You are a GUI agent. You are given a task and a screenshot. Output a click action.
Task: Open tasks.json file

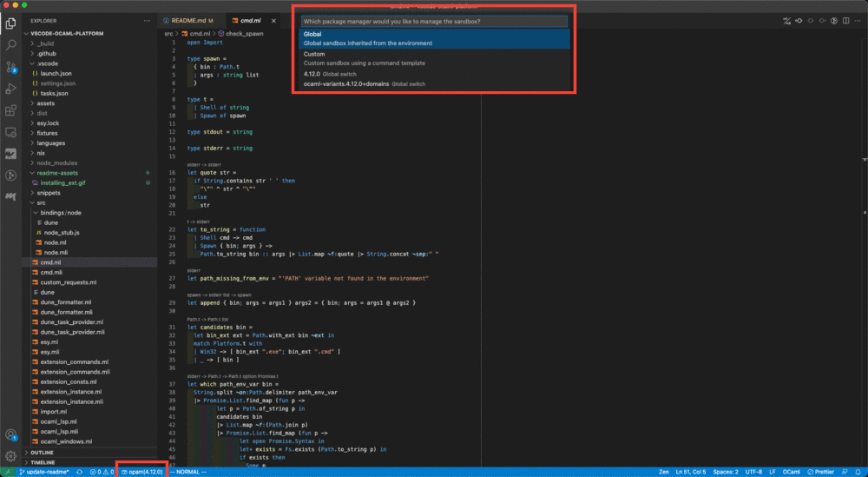pos(89,93)
